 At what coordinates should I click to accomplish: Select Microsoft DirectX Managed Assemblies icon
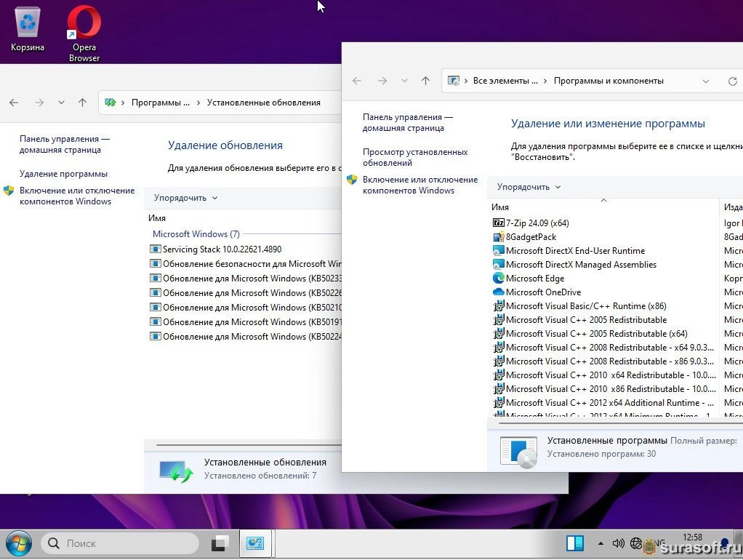click(499, 265)
